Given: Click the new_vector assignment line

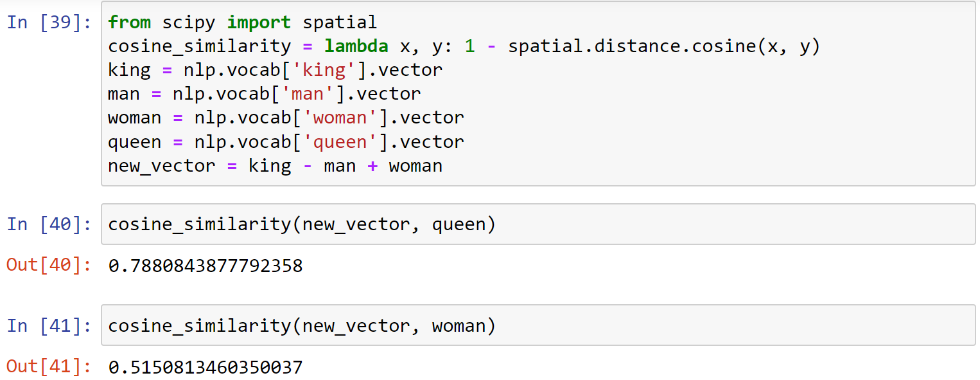Looking at the screenshot, I should (x=275, y=166).
